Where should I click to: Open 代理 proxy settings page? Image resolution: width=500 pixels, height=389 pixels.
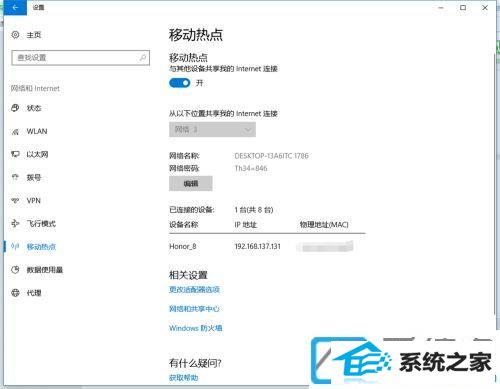34,293
